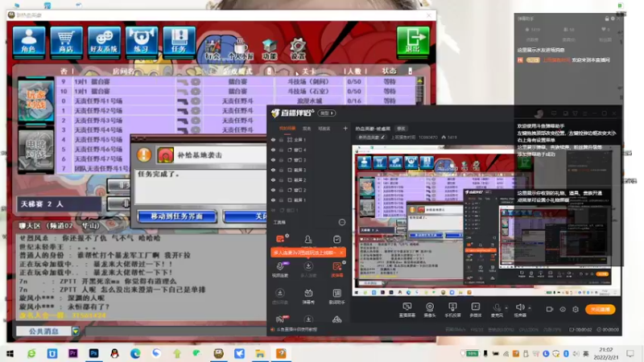
Task: Click the orange 关闭直播 button
Action: [x=601, y=309]
